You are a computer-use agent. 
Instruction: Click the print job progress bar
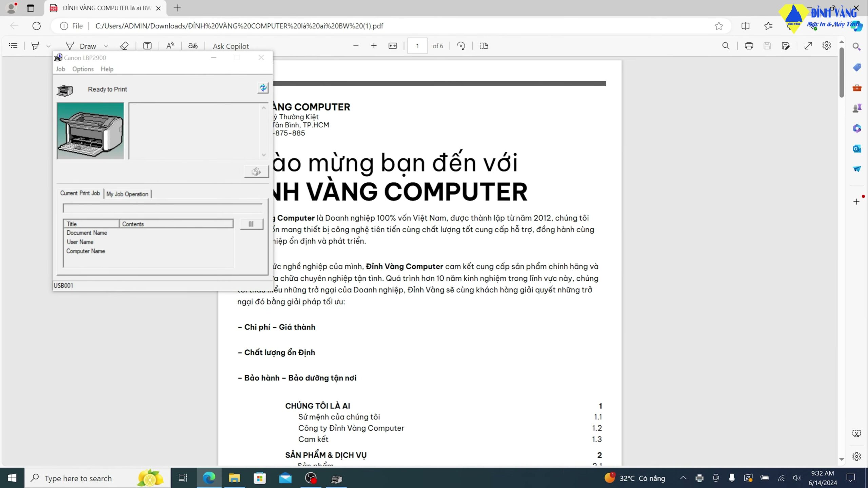(x=162, y=208)
